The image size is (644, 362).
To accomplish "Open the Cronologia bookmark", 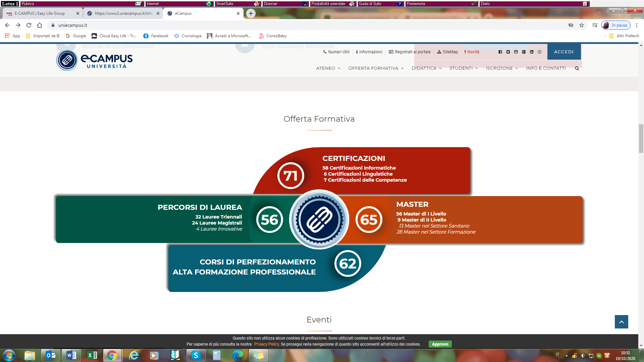I will tap(187, 36).
